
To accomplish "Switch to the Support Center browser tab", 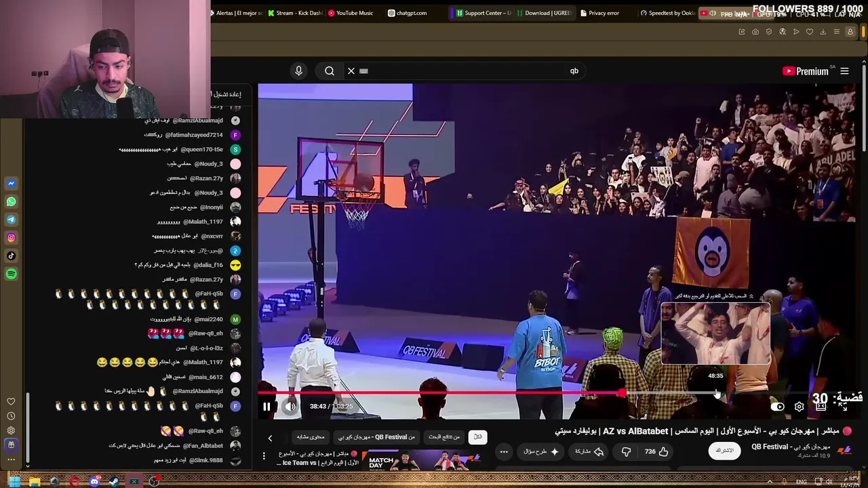I will point(484,13).
